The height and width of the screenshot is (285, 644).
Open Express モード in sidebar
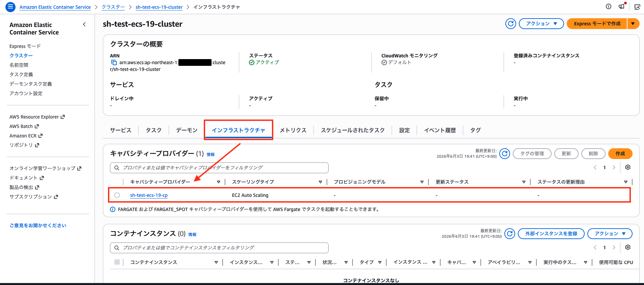coord(25,46)
